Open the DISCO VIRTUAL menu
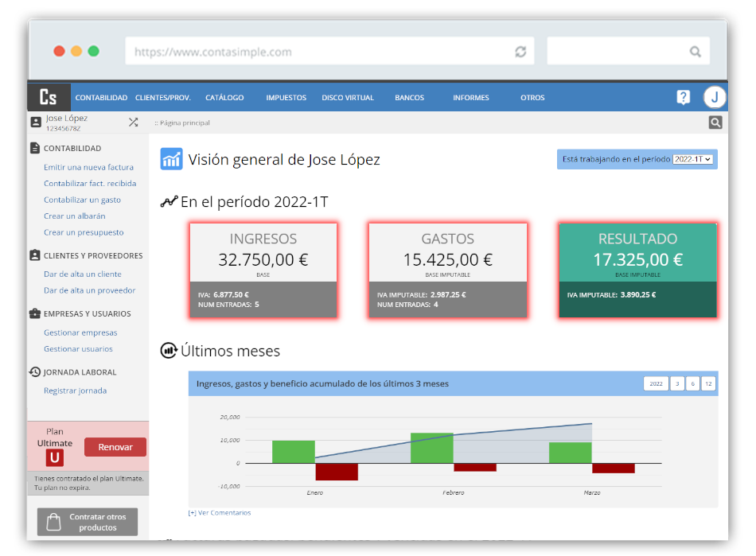The width and height of the screenshot is (756, 556). (348, 97)
